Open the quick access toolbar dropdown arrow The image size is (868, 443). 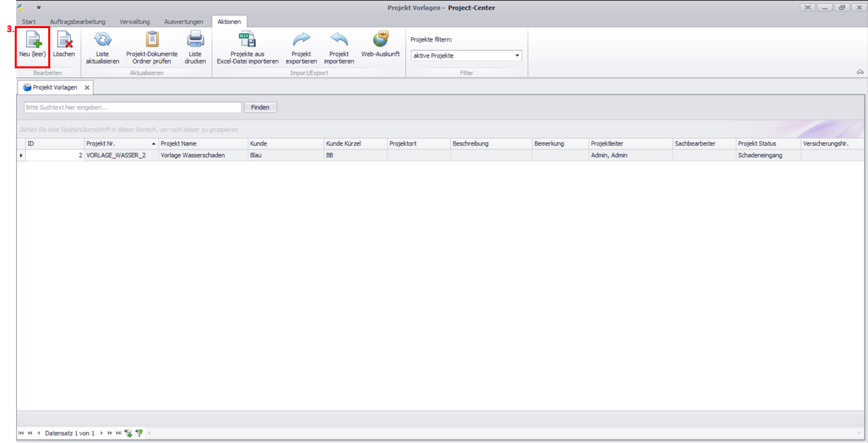point(39,7)
